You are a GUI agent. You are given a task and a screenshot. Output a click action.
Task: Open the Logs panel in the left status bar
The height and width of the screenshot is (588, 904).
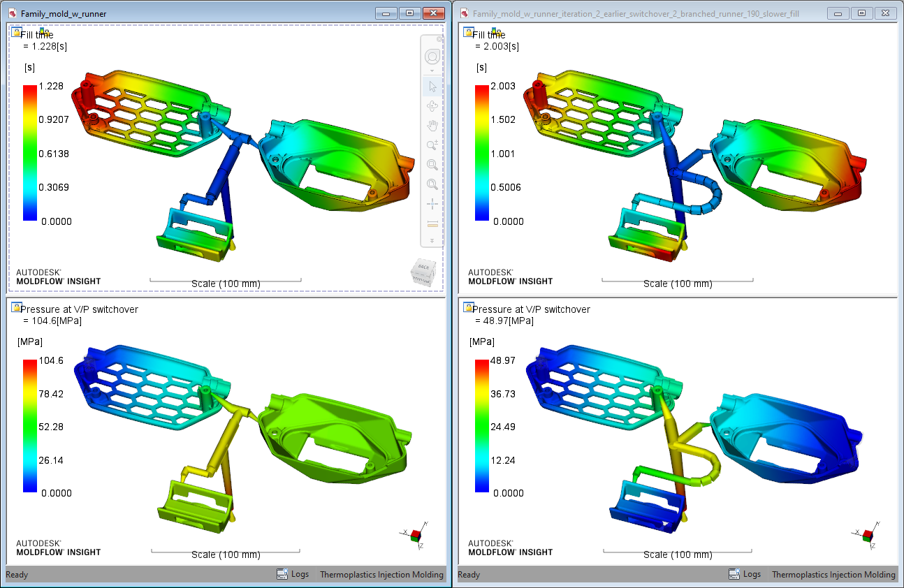tap(293, 575)
